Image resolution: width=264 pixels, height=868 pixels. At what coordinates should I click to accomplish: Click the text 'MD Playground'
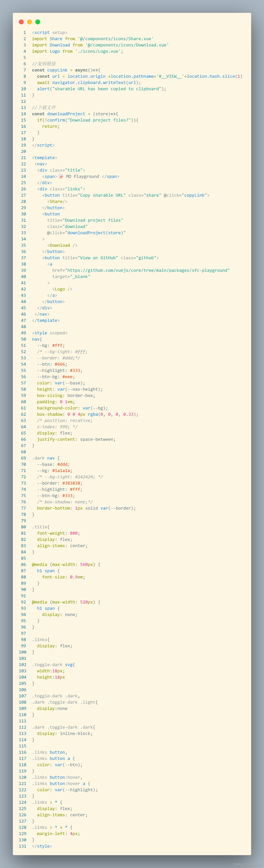point(83,177)
